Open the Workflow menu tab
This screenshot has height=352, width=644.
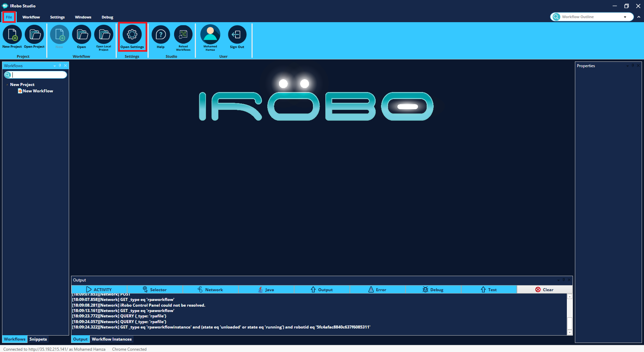click(x=31, y=17)
